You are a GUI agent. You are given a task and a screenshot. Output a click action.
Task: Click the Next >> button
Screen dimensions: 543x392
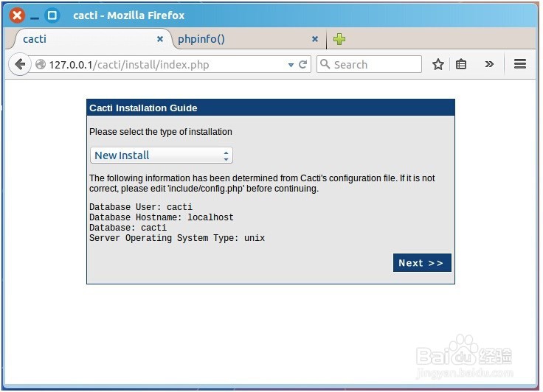422,263
